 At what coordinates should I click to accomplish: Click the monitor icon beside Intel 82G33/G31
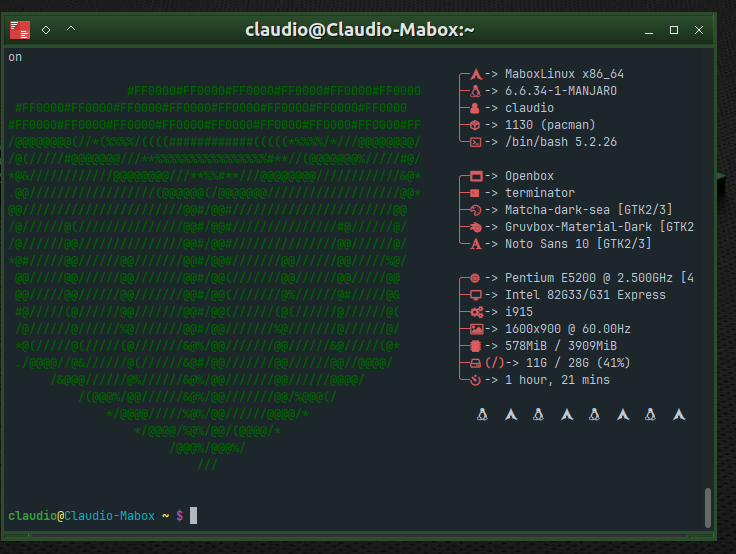(476, 295)
